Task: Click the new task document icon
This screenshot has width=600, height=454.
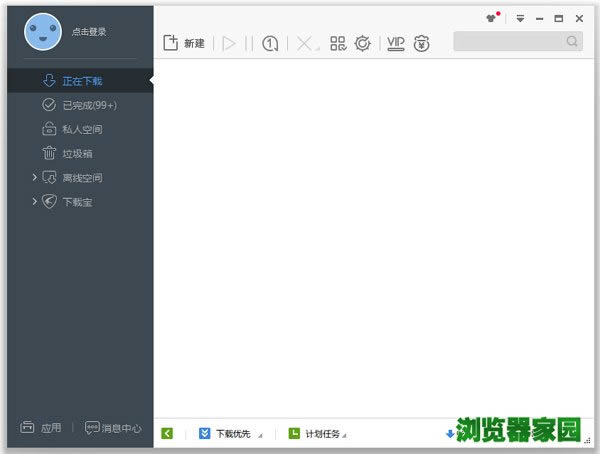Action: (171, 43)
